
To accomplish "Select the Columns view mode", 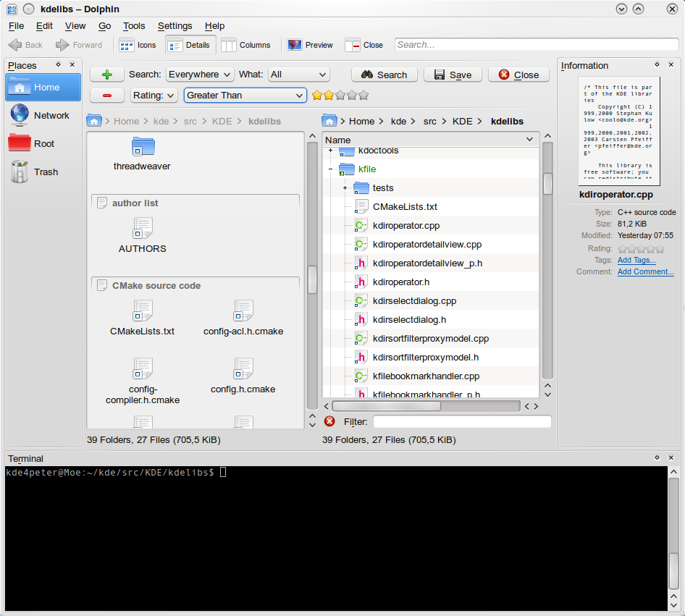I will tap(247, 45).
